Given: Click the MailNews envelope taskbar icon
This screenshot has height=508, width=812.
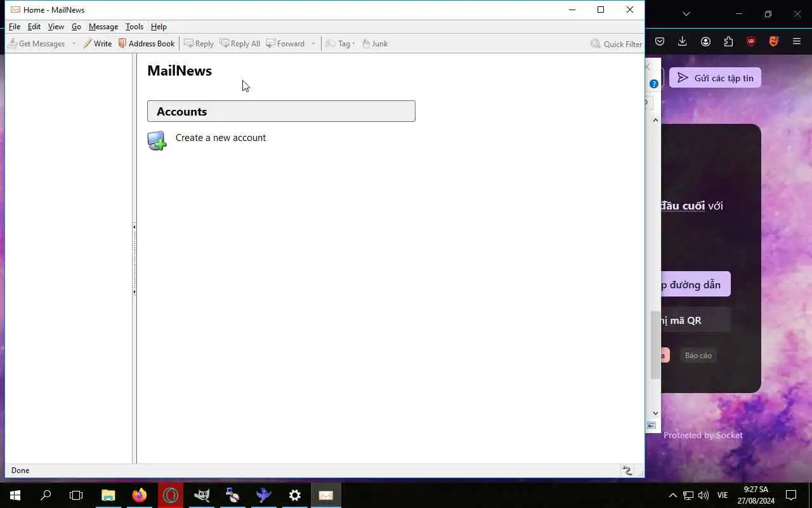Looking at the screenshot, I should [x=326, y=495].
